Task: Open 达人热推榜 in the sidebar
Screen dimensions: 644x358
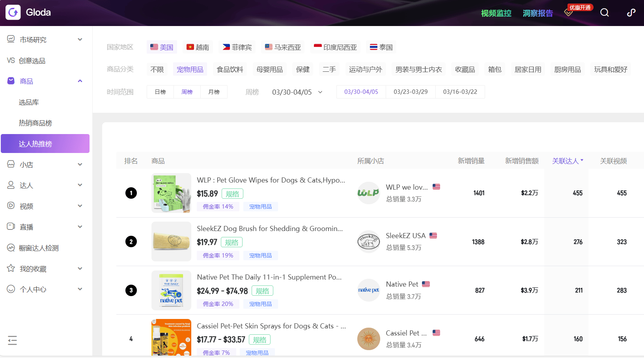Action: point(45,144)
